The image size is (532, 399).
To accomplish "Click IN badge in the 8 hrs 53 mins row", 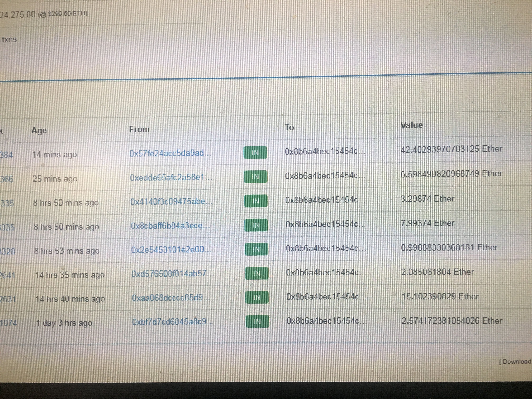I will pyautogui.click(x=256, y=249).
